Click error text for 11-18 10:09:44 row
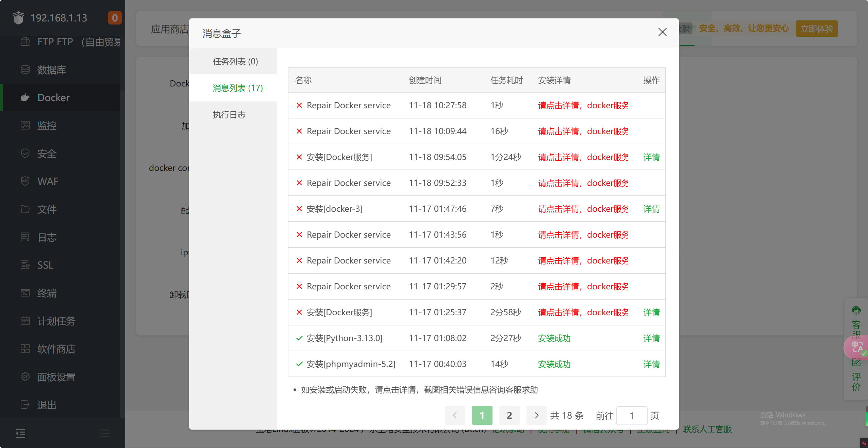 583,131
